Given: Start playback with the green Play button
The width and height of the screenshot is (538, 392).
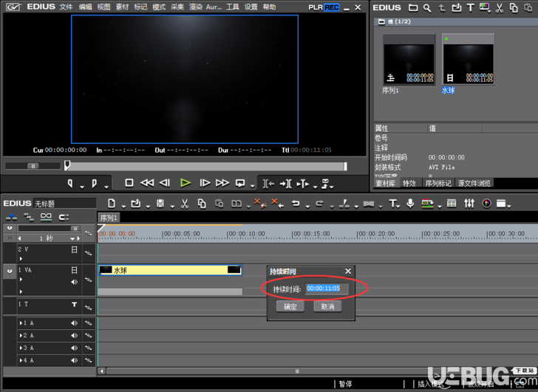Looking at the screenshot, I should click(x=185, y=183).
